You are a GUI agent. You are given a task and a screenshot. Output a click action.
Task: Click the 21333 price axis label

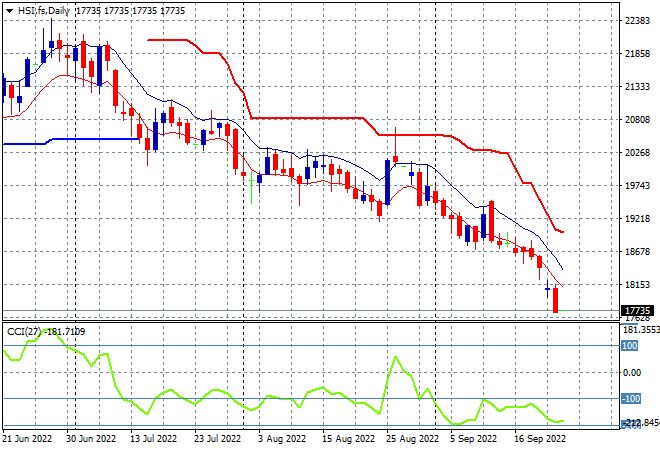click(638, 87)
